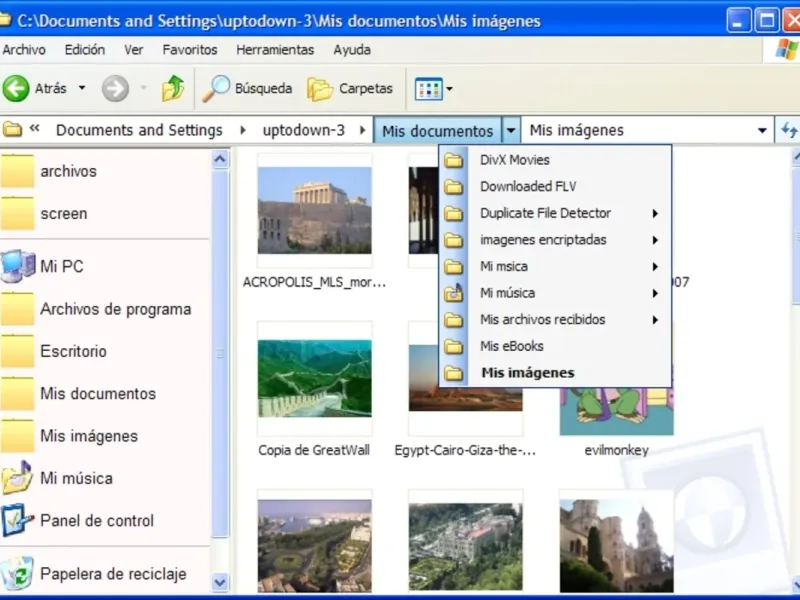800x600 pixels.
Task: Expand the breadcrumb overflow chevrons
Action: tap(34, 128)
